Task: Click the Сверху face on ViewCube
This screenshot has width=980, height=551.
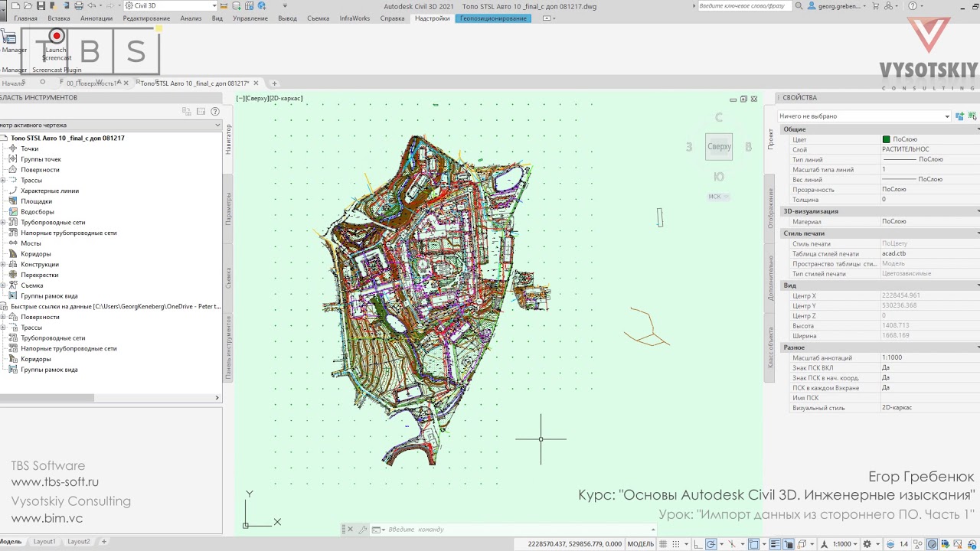Action: 719,147
